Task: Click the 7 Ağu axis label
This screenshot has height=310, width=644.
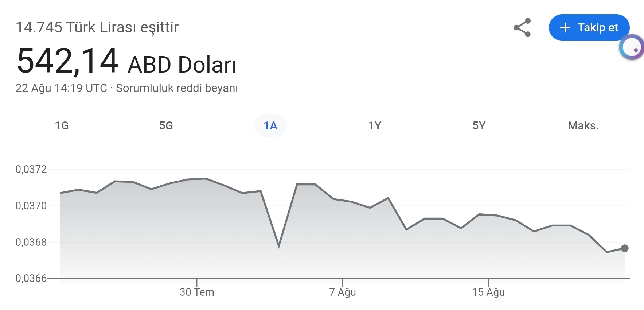Action: pyautogui.click(x=343, y=292)
